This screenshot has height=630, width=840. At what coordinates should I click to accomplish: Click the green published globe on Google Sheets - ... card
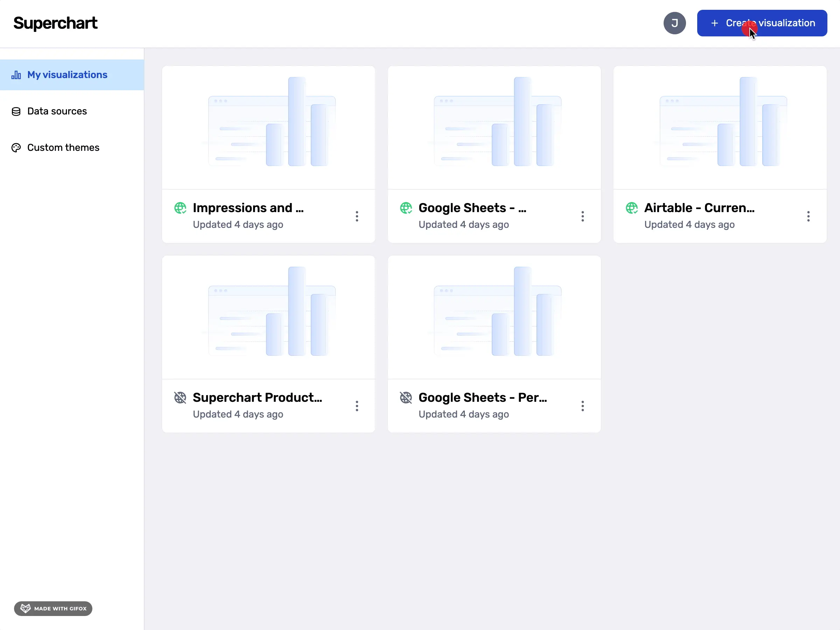[x=406, y=208]
